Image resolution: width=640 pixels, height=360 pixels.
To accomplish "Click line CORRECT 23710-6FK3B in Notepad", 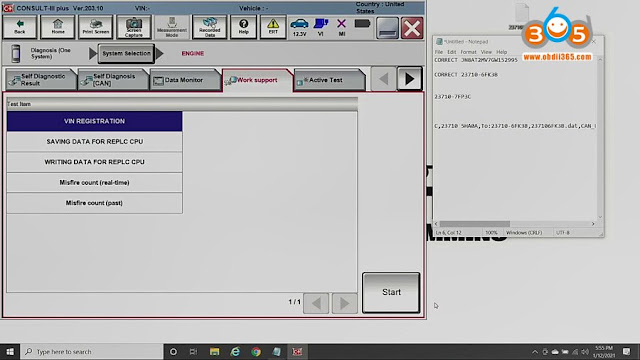I will (x=466, y=75).
